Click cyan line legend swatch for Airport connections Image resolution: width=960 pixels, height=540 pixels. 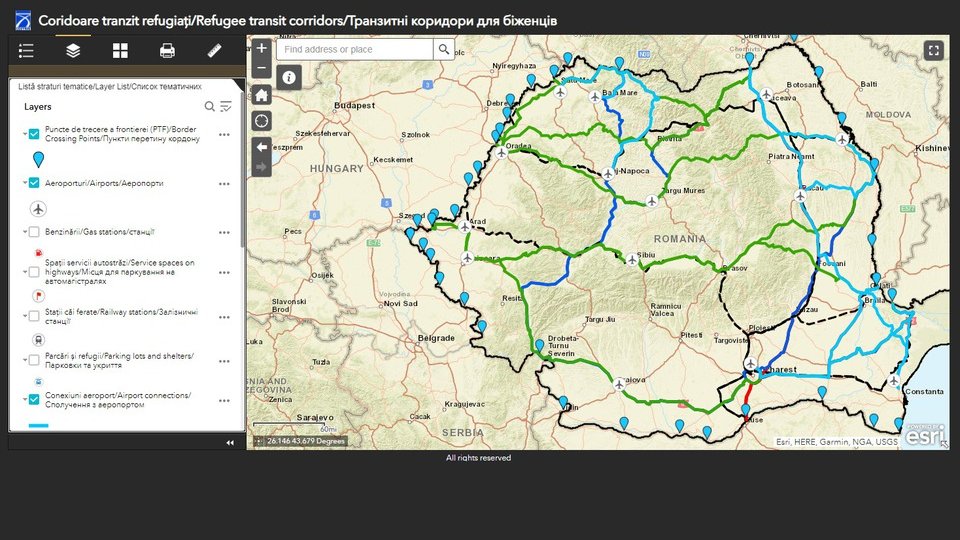coord(38,425)
